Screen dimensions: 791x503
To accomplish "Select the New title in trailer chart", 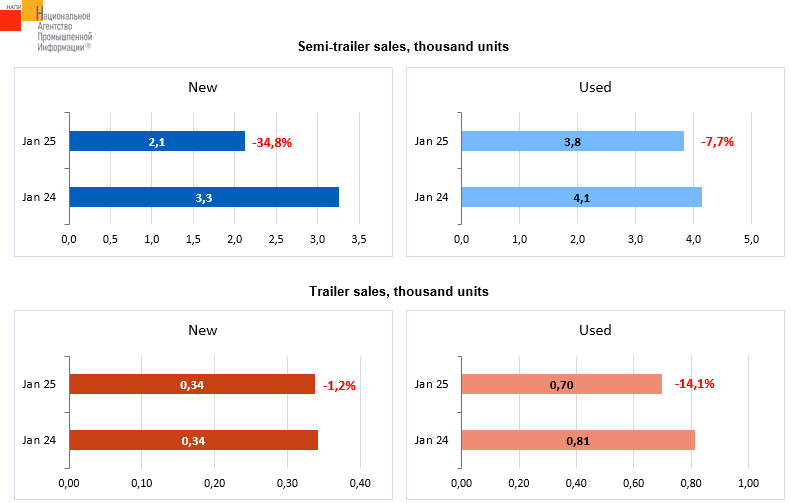I will [203, 330].
